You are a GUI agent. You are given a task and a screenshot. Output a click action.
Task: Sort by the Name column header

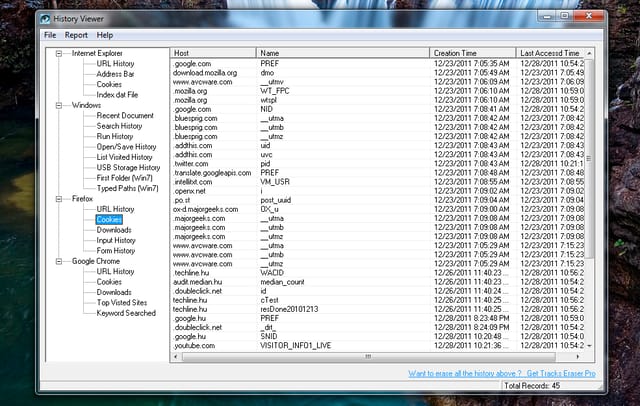(343, 53)
